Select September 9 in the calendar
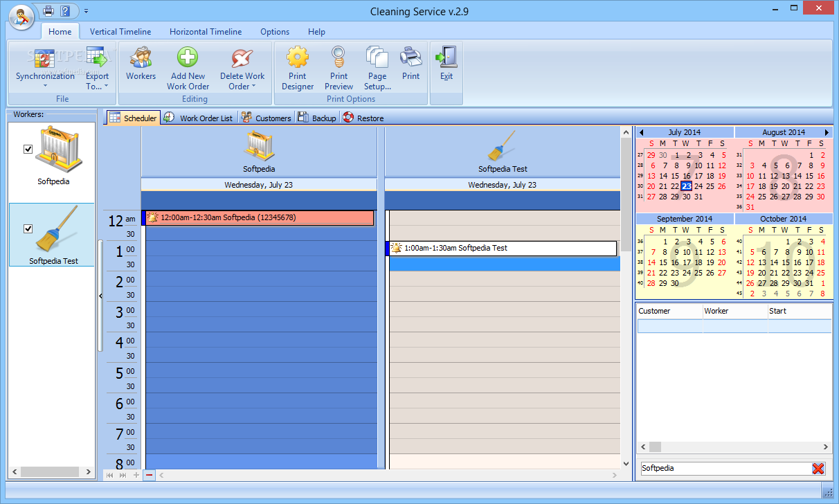Image resolution: width=839 pixels, height=504 pixels. (x=675, y=252)
